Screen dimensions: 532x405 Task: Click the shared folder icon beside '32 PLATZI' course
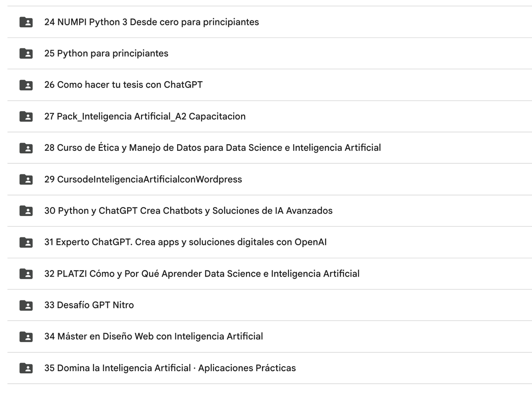[26, 274]
